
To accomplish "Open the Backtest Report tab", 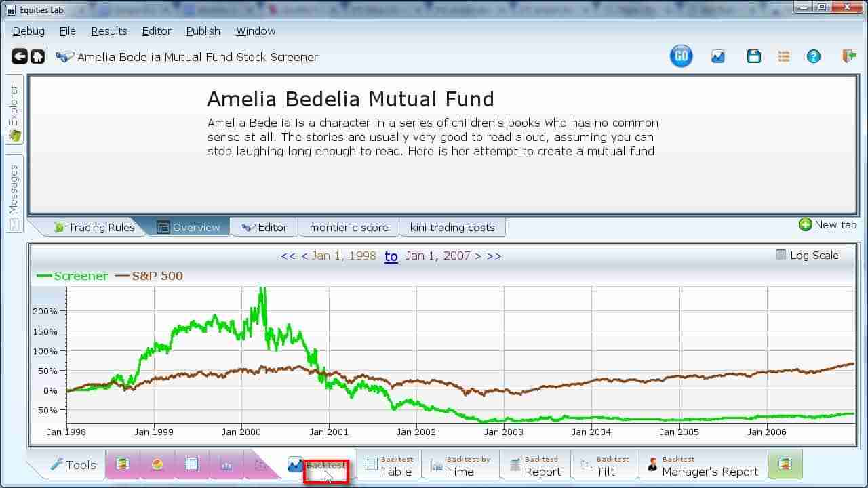I will coord(535,466).
